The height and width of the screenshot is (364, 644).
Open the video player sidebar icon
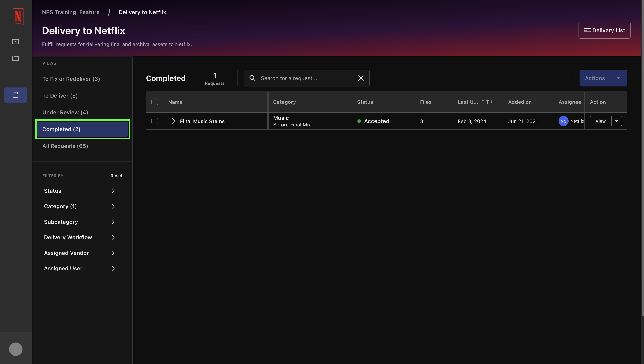pos(15,41)
